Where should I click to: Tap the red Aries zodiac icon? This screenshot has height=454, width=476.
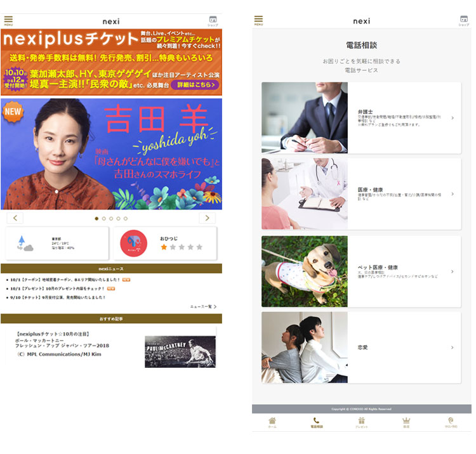[x=133, y=243]
